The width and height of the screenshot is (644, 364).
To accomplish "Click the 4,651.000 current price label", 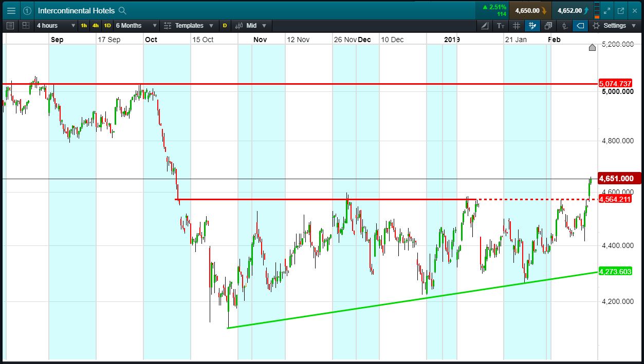I will pyautogui.click(x=619, y=178).
